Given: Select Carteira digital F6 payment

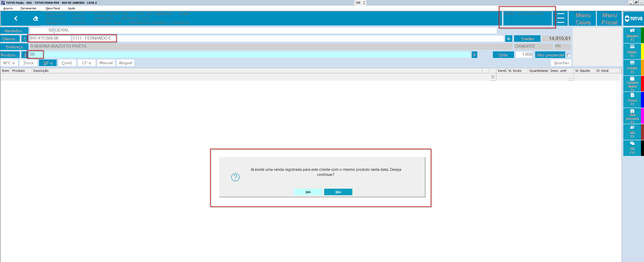Looking at the screenshot, I should click(x=632, y=84).
